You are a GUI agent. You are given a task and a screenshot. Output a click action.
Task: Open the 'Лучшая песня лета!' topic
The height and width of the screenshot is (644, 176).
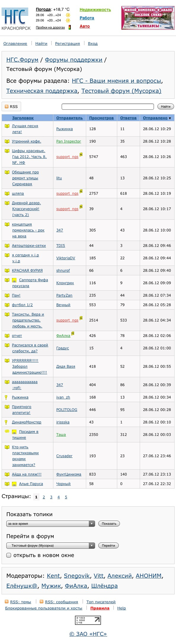coord(25,126)
